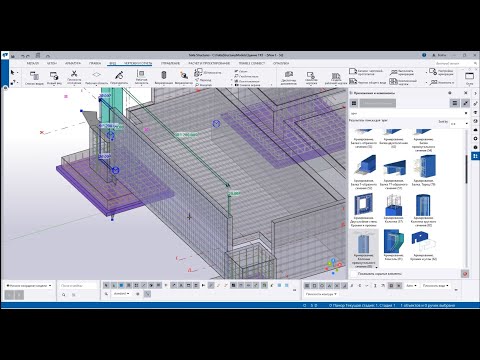Switch to the Правка ribbon tab
Screen dimensions: 480x360
coord(95,63)
